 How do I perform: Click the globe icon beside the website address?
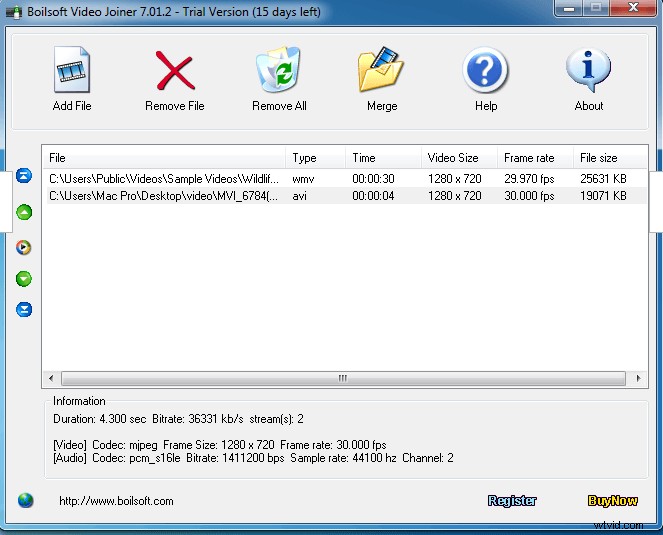(25, 500)
